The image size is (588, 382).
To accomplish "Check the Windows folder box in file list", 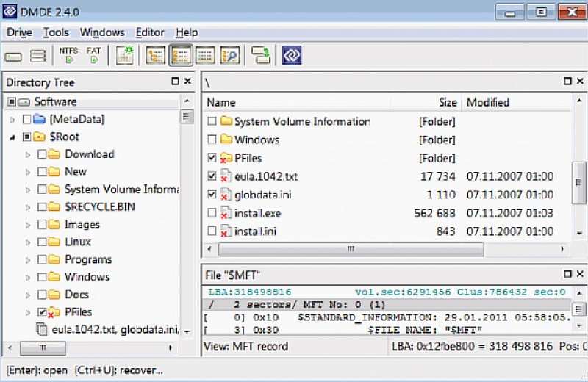I will point(212,140).
